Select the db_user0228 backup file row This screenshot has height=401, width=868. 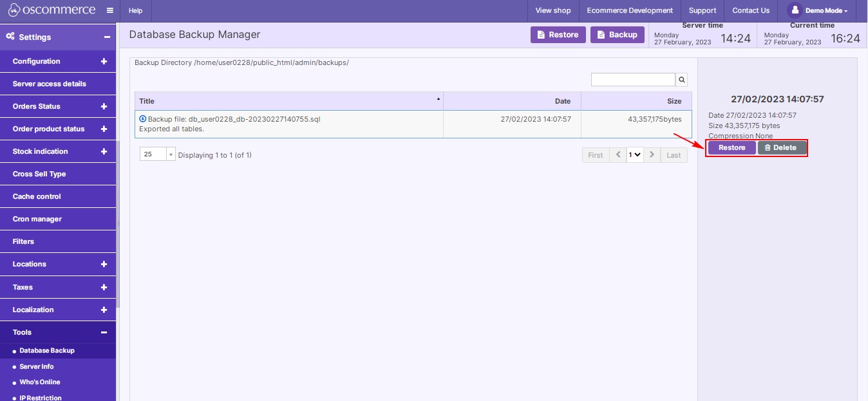(413, 124)
